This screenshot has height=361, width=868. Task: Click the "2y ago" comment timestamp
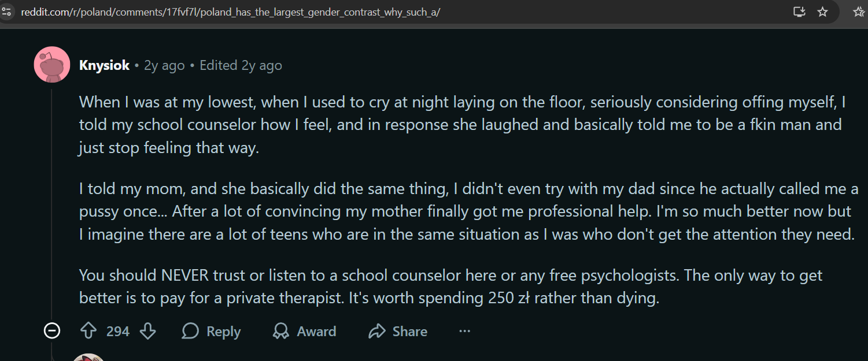click(164, 65)
